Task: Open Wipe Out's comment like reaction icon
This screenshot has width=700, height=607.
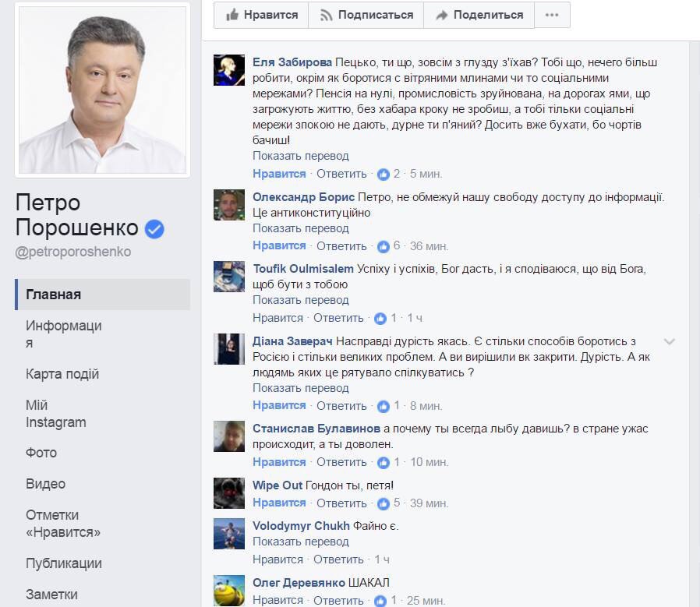Action: click(383, 503)
